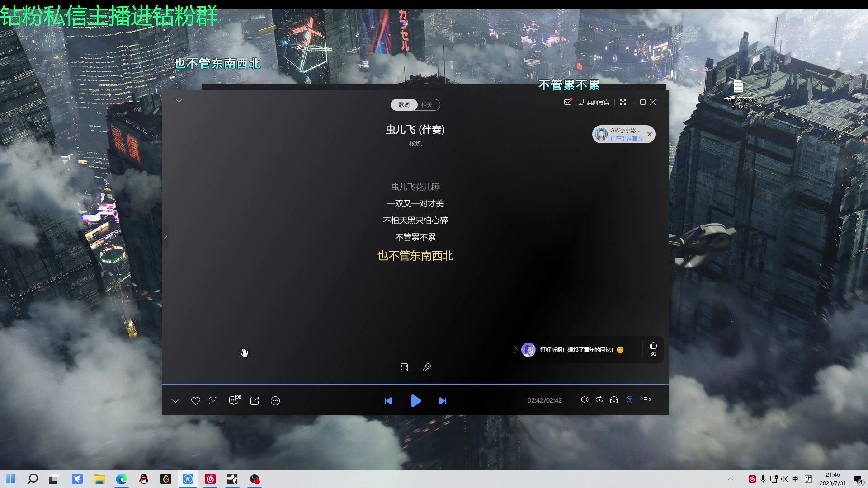Image resolution: width=868 pixels, height=488 pixels.
Task: Collapse the player with the top chevron
Action: pos(179,101)
